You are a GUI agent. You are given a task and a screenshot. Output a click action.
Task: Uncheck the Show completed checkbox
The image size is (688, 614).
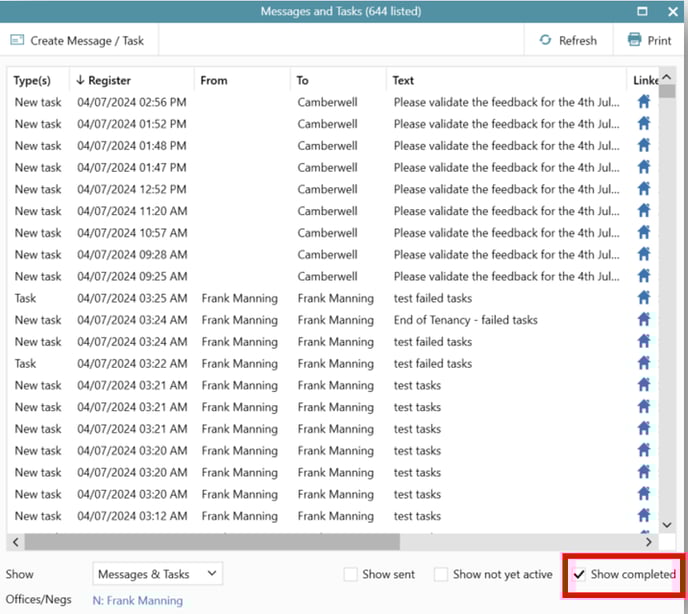(x=579, y=574)
